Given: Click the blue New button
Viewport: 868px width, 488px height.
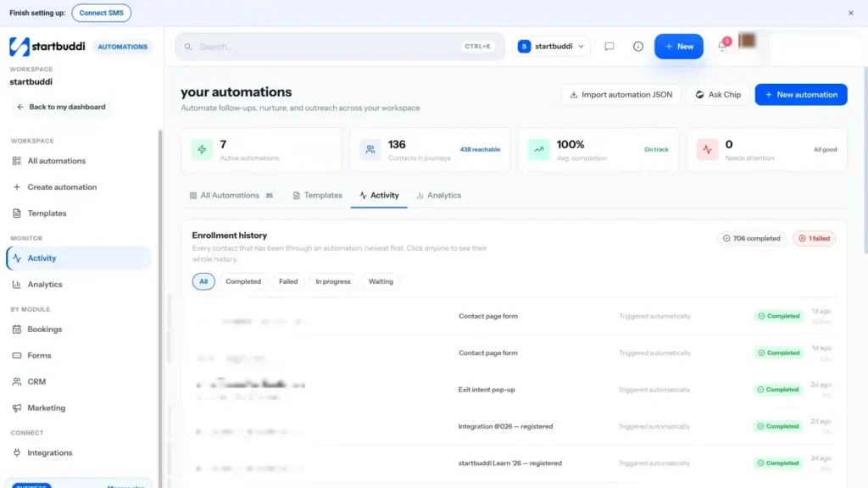Looking at the screenshot, I should (x=679, y=47).
